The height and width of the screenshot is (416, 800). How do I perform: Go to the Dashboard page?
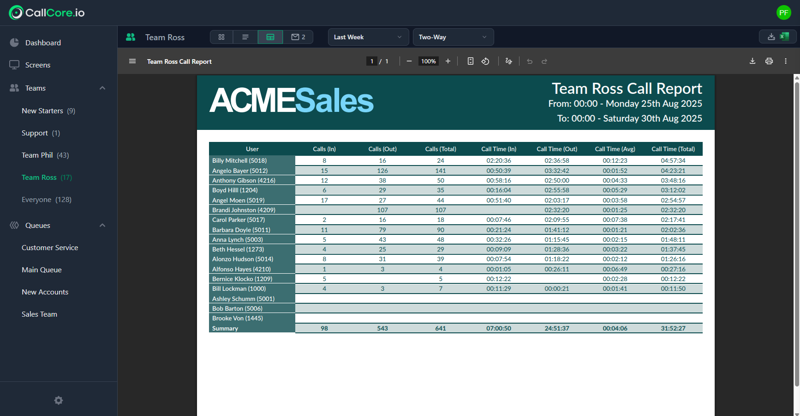[x=42, y=43]
